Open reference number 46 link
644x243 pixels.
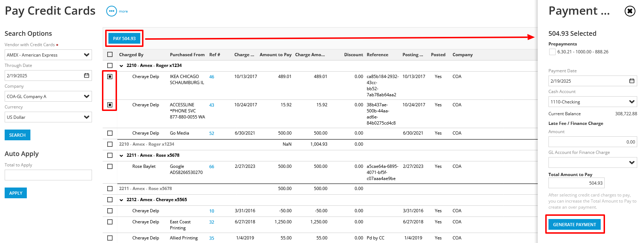[x=212, y=77]
